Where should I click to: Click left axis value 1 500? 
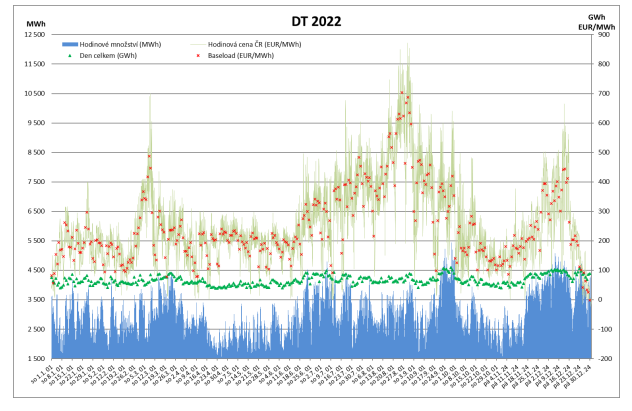(36, 359)
